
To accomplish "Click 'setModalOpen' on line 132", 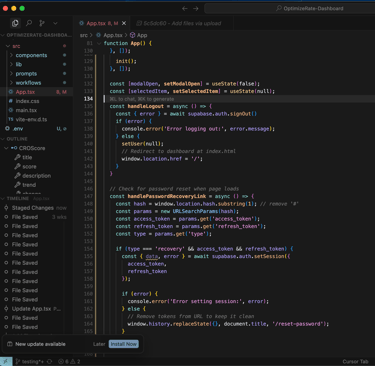I will point(182,84).
